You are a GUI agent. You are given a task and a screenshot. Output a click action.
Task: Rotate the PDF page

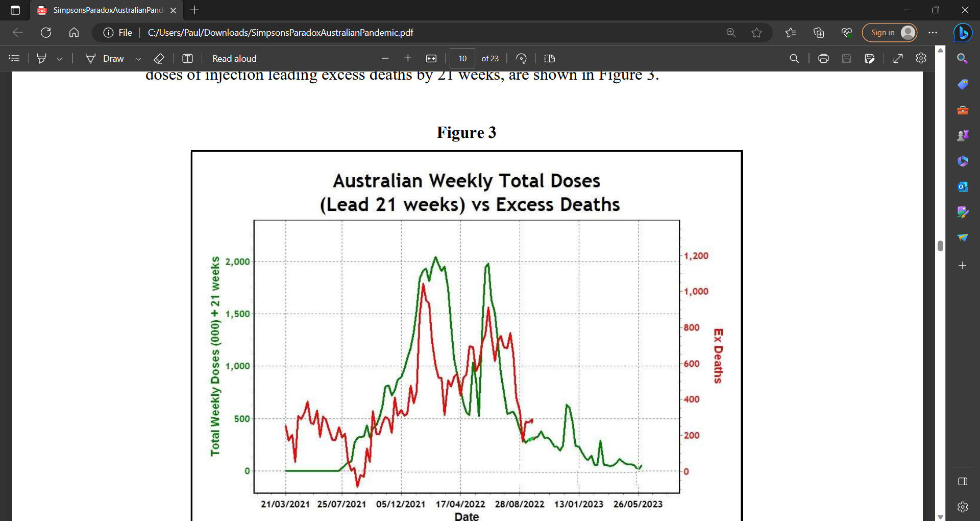point(521,58)
